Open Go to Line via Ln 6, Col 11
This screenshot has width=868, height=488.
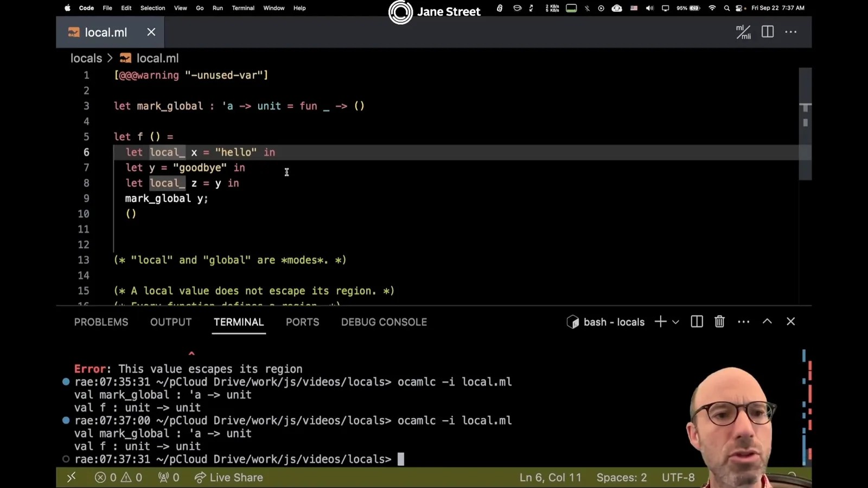tap(550, 478)
